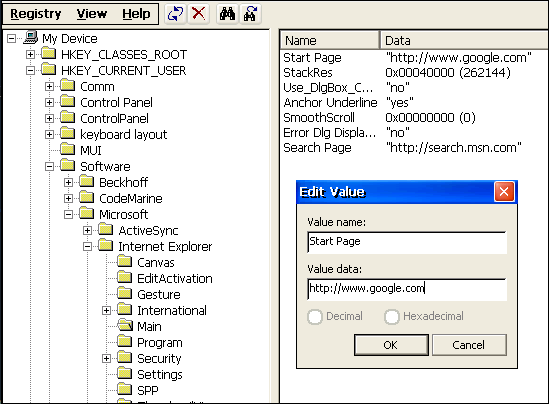Click the ControlPanel folder icon
The height and width of the screenshot is (404, 549).
coord(68,118)
